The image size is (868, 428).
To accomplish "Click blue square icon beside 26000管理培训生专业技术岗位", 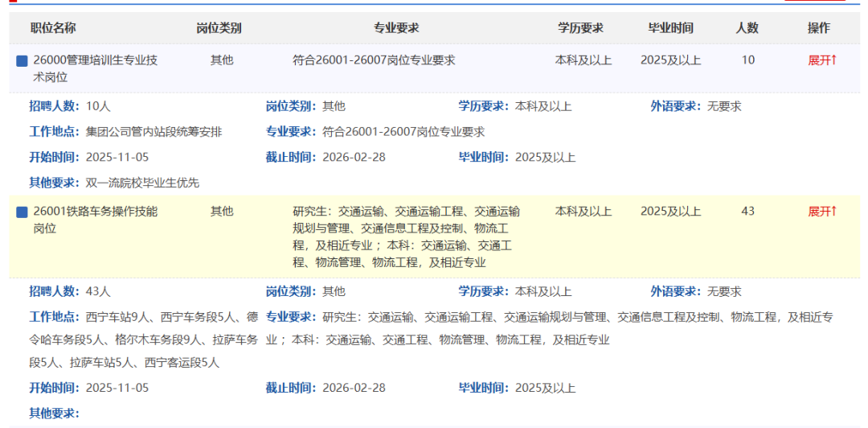I will [x=22, y=61].
